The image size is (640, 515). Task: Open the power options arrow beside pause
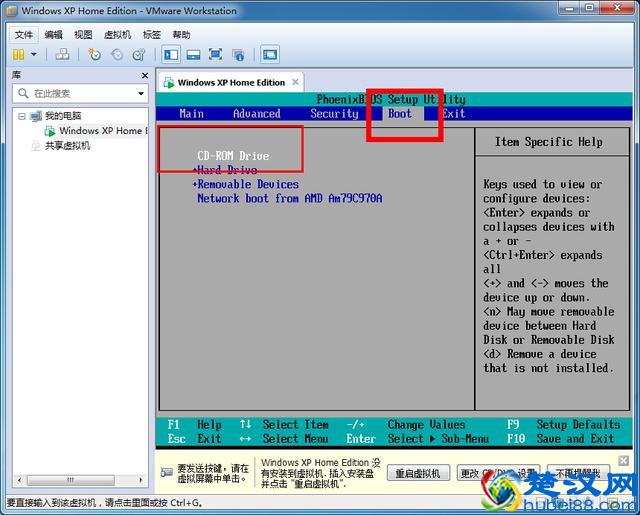(x=34, y=54)
